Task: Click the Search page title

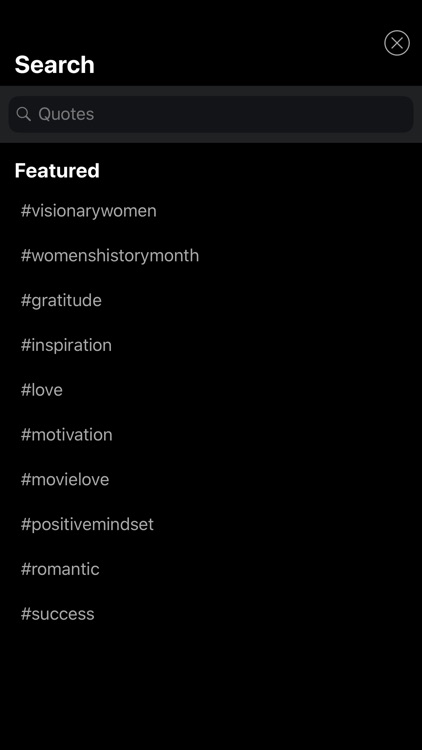Action: 55,65
